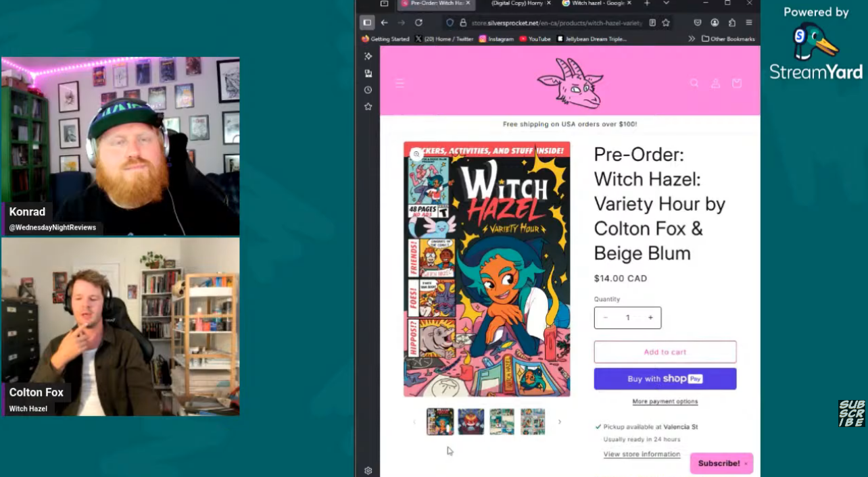
Task: Open the tracking protection shield icon
Action: click(450, 22)
